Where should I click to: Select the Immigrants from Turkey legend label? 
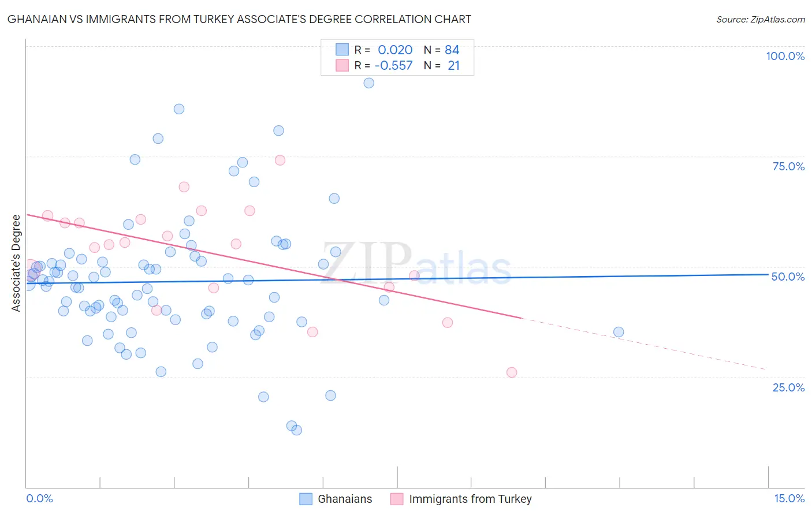[x=470, y=499]
